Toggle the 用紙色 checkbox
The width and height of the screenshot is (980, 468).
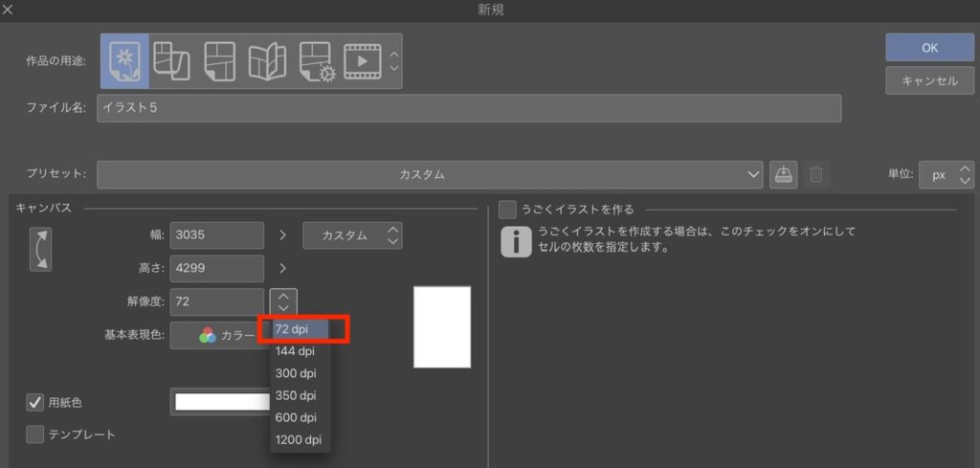point(35,402)
